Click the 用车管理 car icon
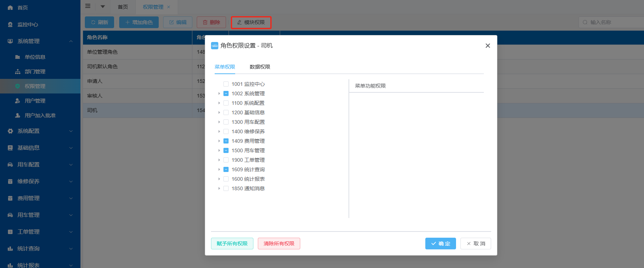Image resolution: width=644 pixels, height=268 pixels. pyautogui.click(x=10, y=215)
